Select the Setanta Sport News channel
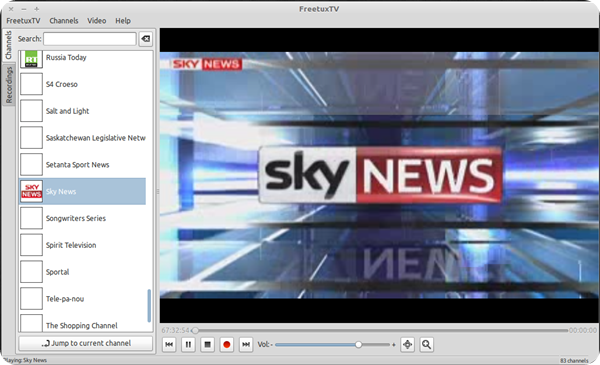Screen dimensions: 600x365 (83, 165)
